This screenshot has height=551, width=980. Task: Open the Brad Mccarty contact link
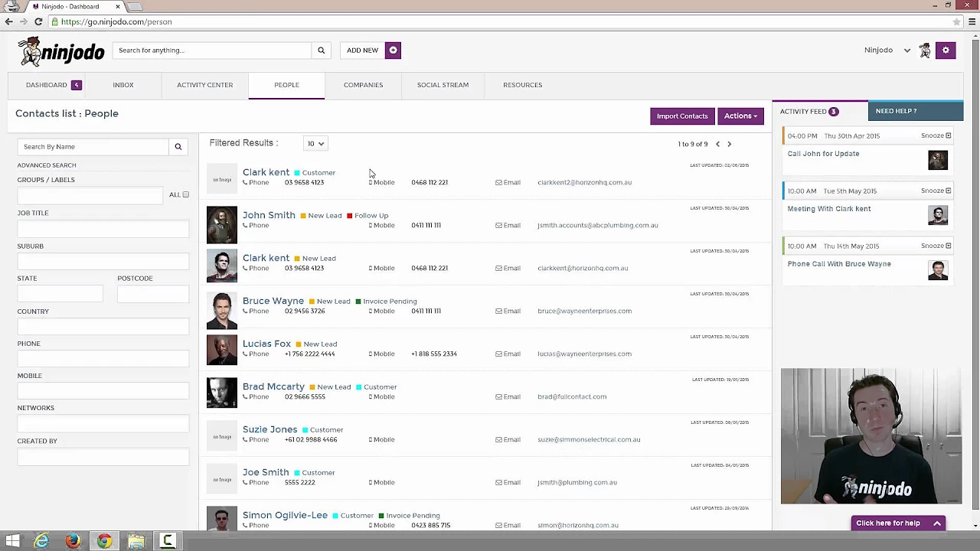coord(273,387)
